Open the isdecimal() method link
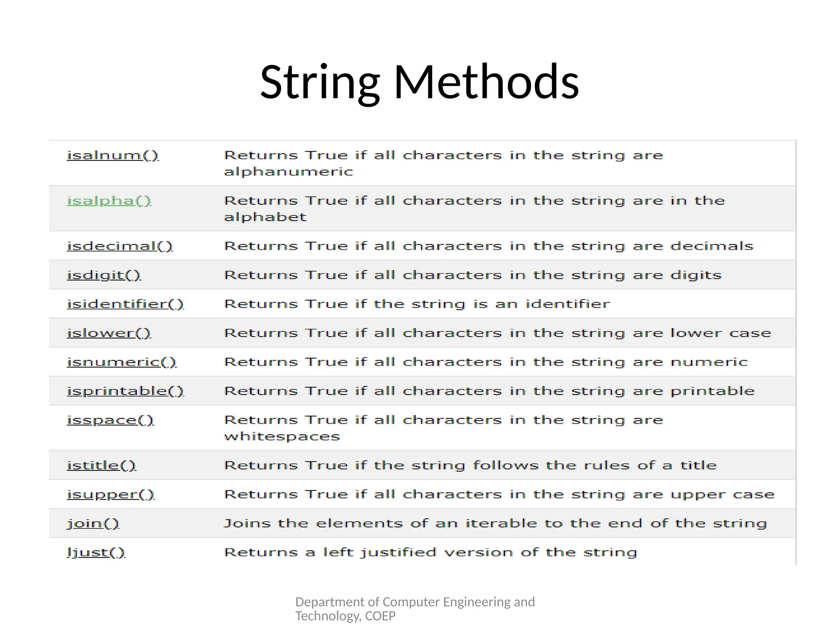This screenshot has height=630, width=840. (x=120, y=246)
